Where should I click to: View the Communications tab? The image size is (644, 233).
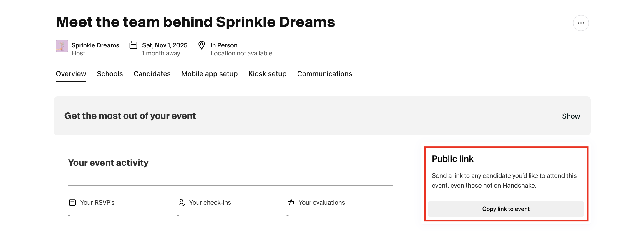(325, 74)
